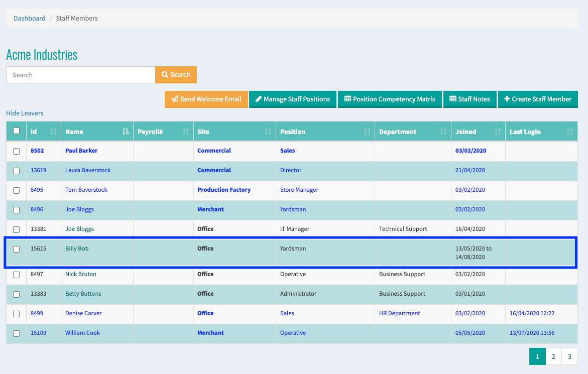Click Director position link
This screenshot has width=588, height=374.
click(x=291, y=170)
